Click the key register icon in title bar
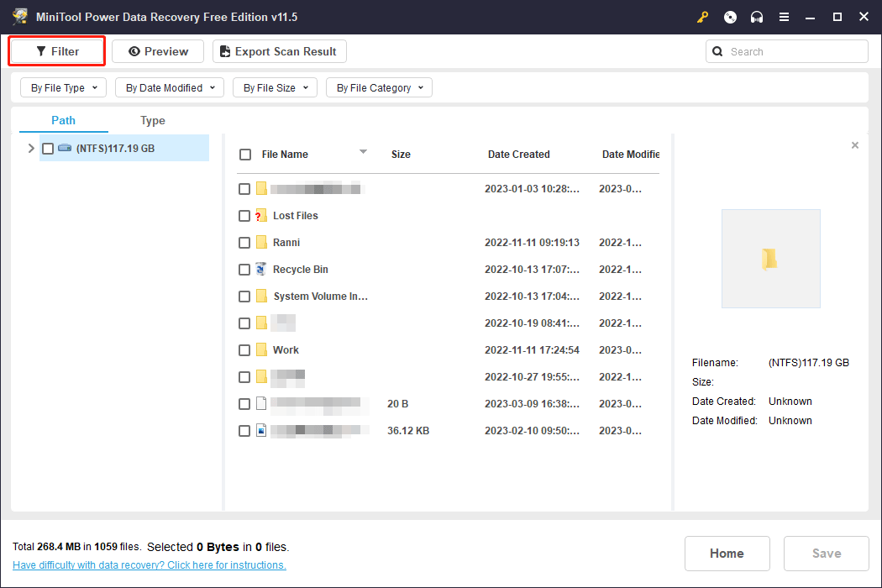This screenshot has width=882, height=588. click(702, 17)
